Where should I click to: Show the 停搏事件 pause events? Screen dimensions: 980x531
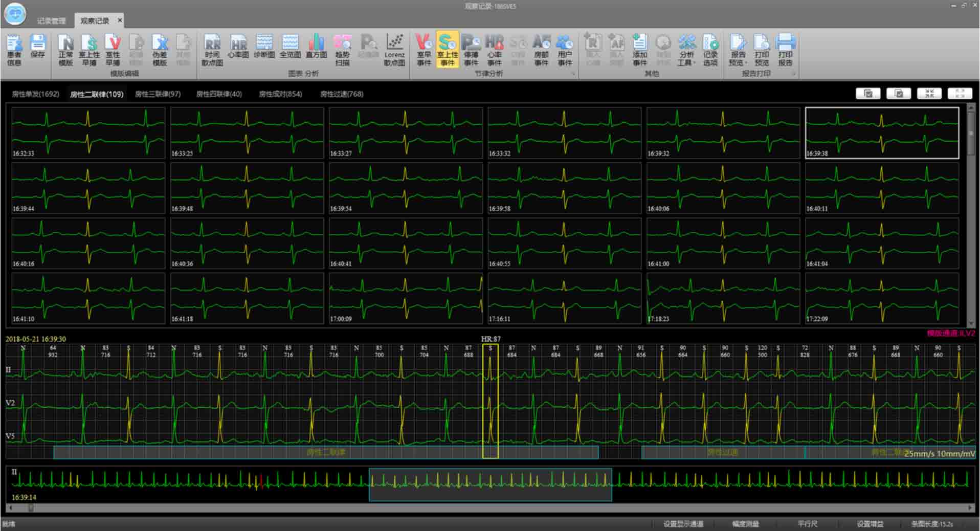(471, 50)
